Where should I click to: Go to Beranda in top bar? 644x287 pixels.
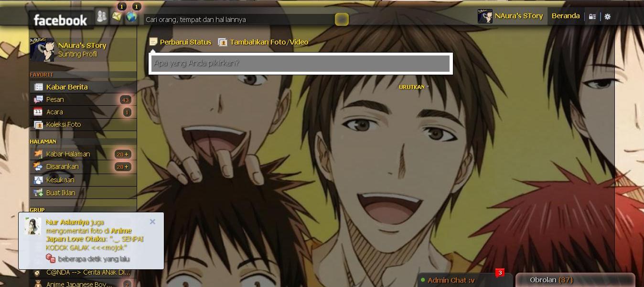point(566,16)
